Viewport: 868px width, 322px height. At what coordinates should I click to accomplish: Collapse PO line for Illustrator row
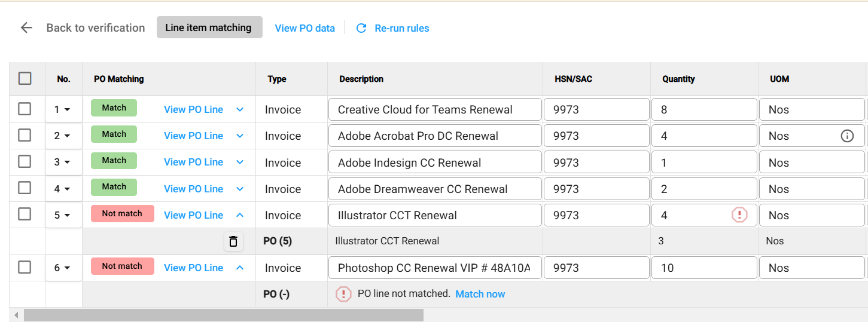coord(240,215)
